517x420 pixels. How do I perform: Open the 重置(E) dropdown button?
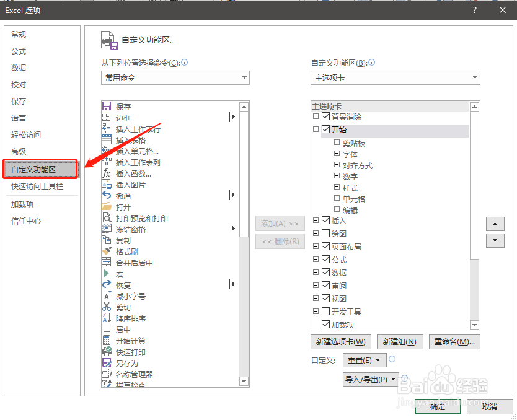pyautogui.click(x=365, y=360)
